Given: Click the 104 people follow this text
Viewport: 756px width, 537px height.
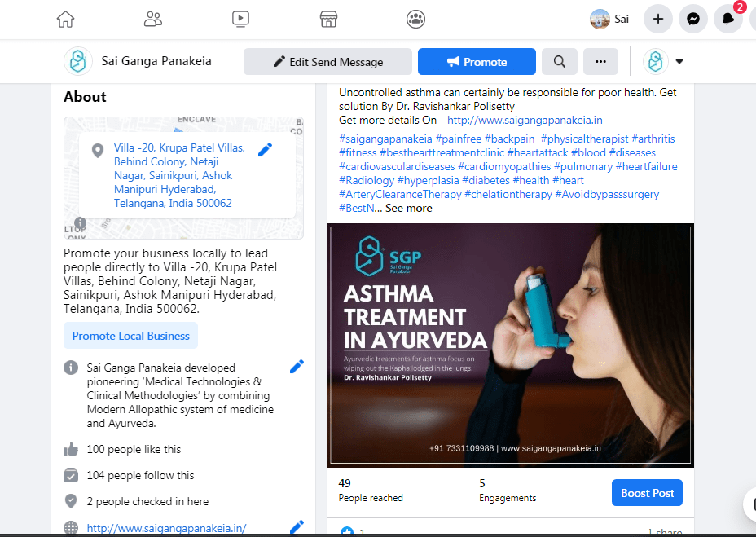Looking at the screenshot, I should pyautogui.click(x=140, y=475).
